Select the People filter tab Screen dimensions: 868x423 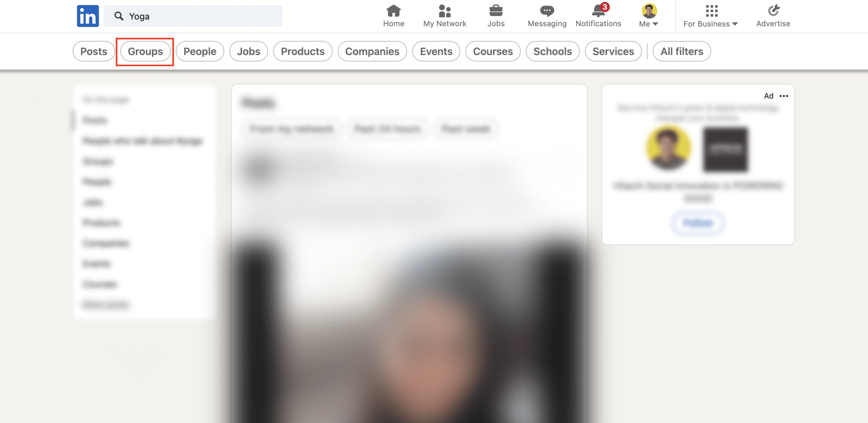coord(200,51)
